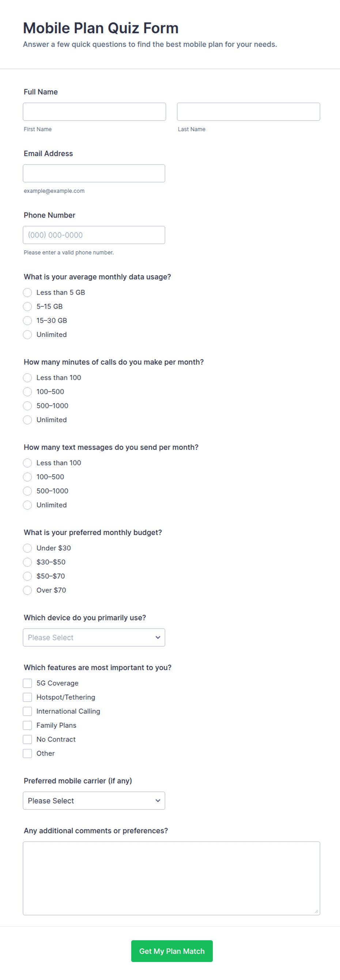Submit with Get My Plan Match button
340x980 pixels.
(172, 951)
